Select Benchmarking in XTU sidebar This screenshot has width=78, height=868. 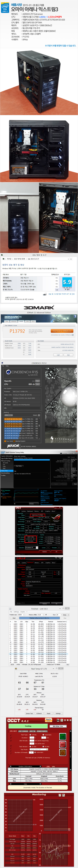click(x=5, y=473)
